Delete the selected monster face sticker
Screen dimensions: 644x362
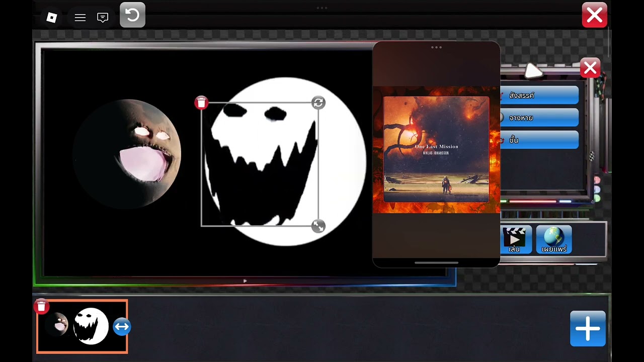pyautogui.click(x=201, y=103)
